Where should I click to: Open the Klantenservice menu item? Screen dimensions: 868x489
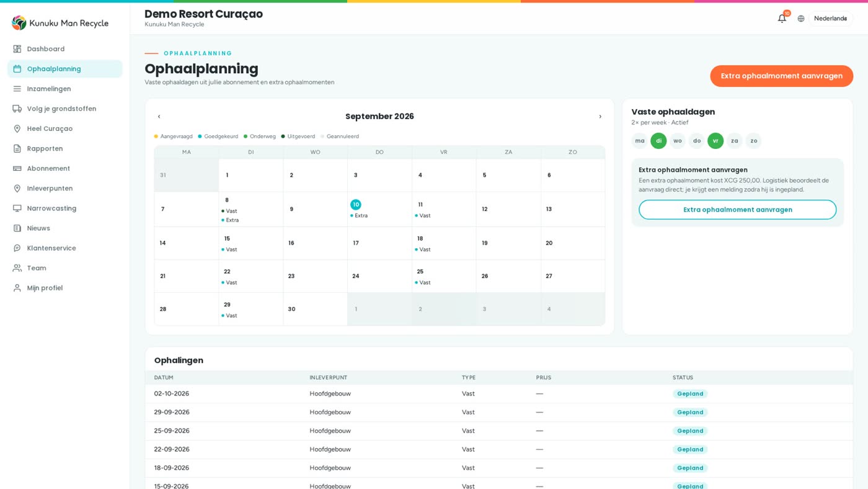(x=64, y=248)
